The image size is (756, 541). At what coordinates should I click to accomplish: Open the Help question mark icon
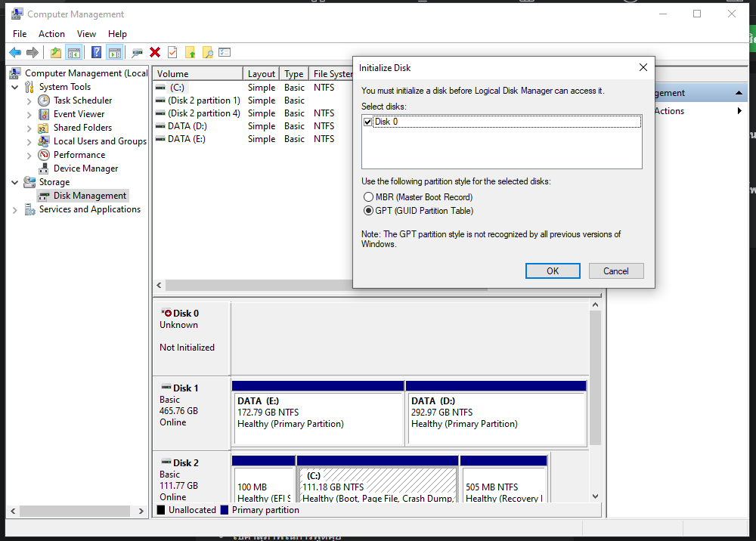(97, 52)
